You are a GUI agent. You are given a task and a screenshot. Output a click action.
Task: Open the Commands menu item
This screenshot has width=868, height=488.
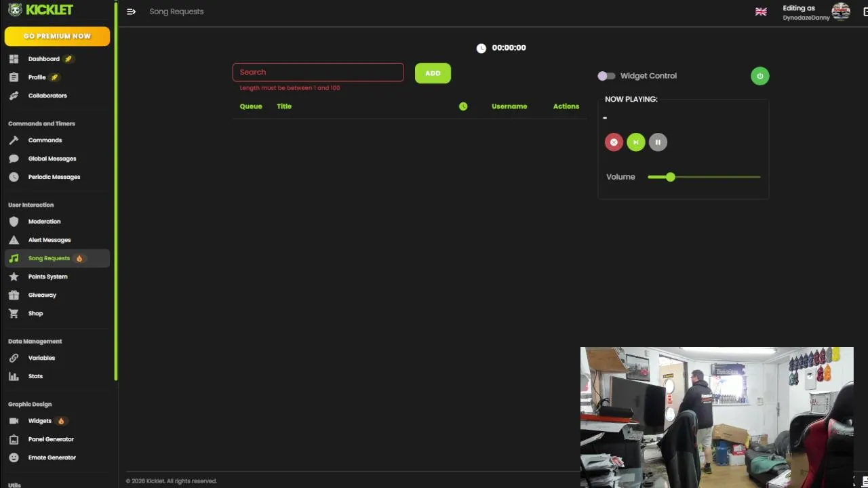57,140
